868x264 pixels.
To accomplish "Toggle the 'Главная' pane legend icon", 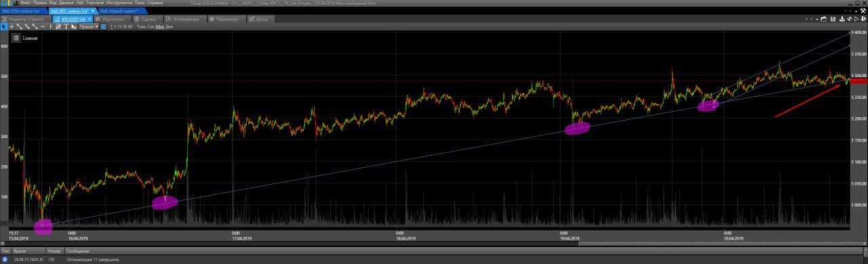I will [x=16, y=39].
